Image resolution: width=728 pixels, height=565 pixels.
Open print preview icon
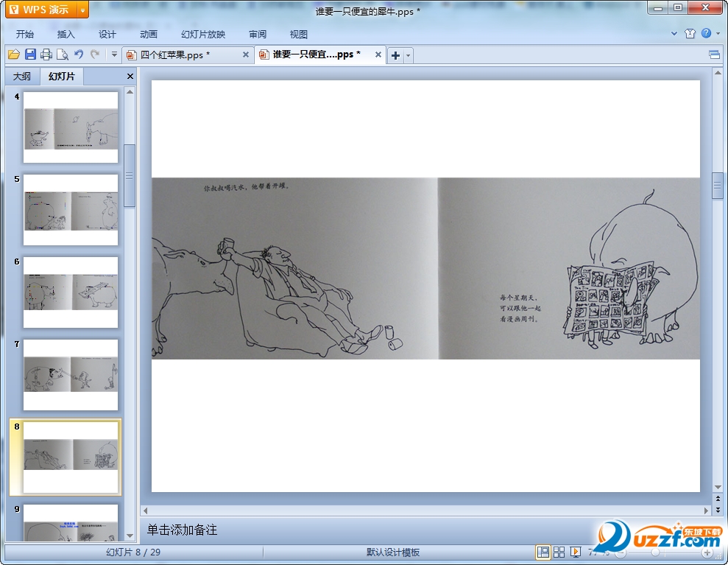[63, 55]
